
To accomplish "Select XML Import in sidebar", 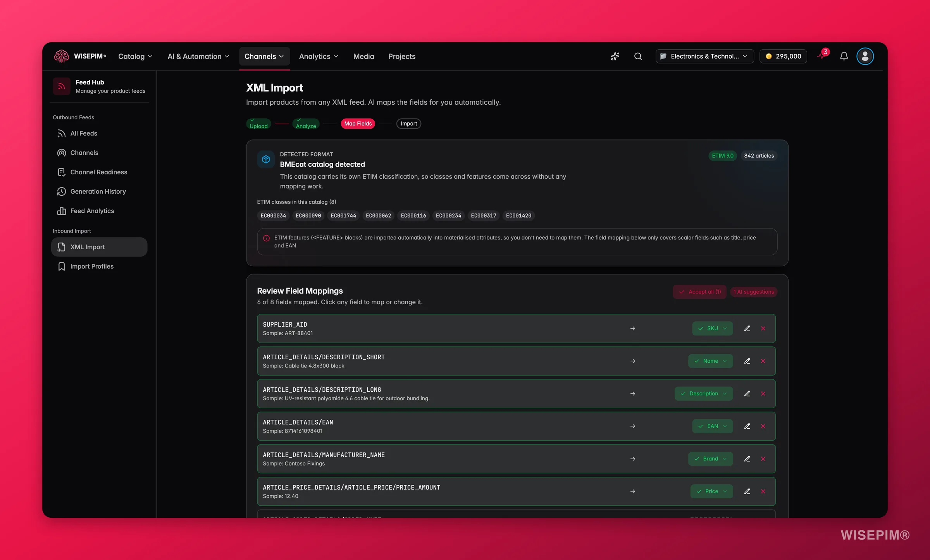I will [x=99, y=247].
